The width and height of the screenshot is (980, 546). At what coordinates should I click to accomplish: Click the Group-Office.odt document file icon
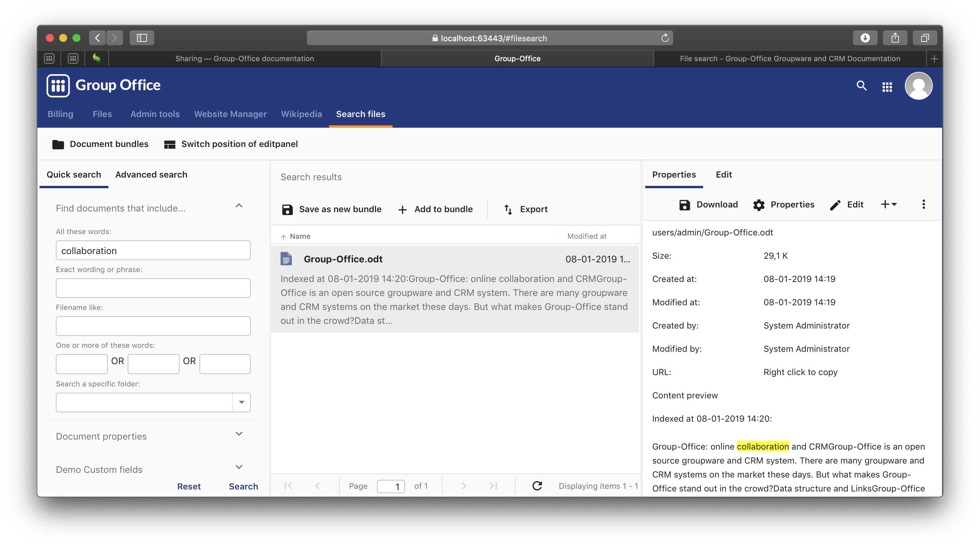[286, 259]
